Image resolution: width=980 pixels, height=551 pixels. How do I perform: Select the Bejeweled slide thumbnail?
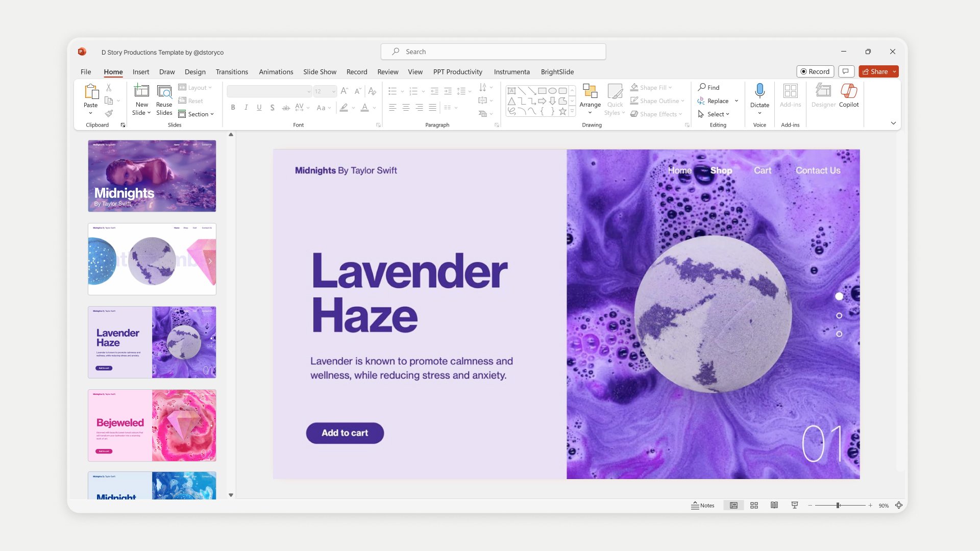click(152, 425)
